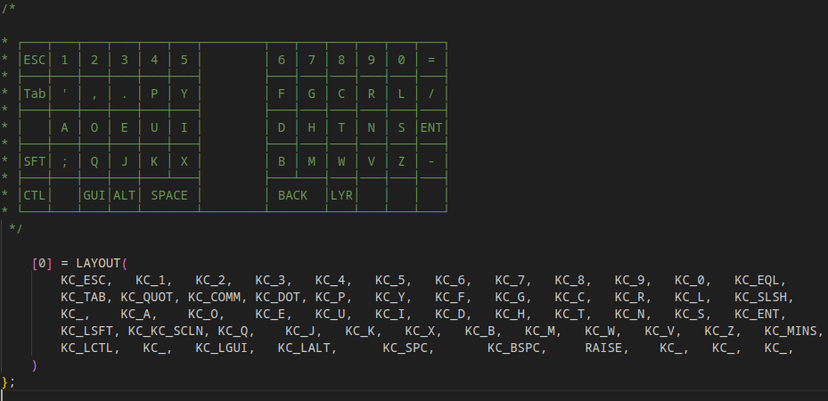Click the KC_ESC keycode in the layout
828x401 pixels.
coord(82,281)
